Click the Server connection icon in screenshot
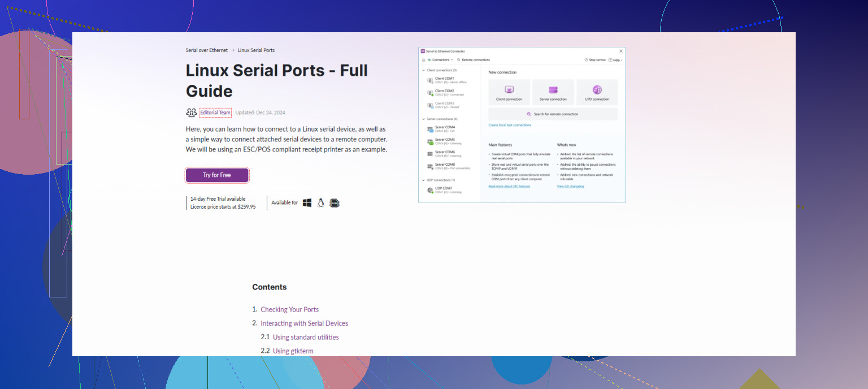The height and width of the screenshot is (389, 868). point(553,90)
